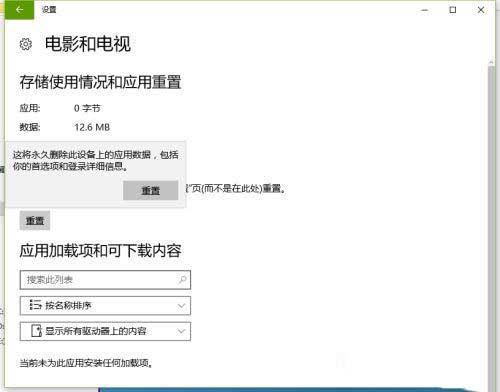Go back with the green arrow button

pyautogui.click(x=19, y=10)
